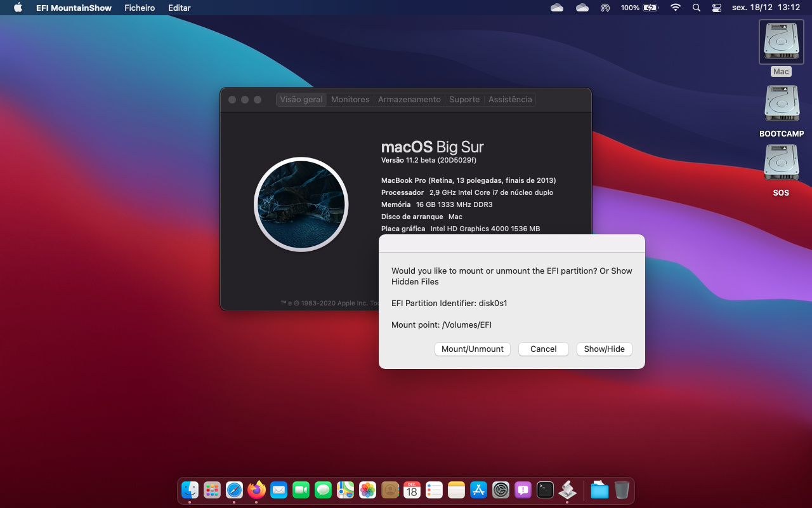
Task: Click the Show/Hide button
Action: tap(605, 349)
